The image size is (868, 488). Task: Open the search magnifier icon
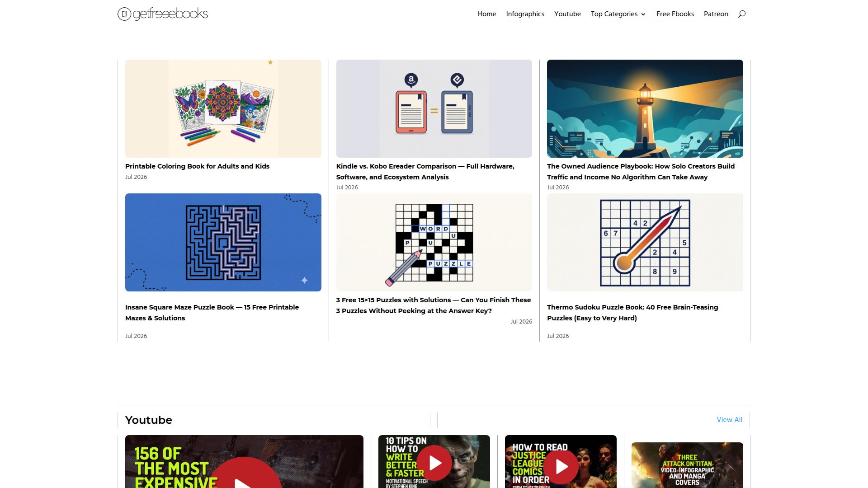tap(741, 14)
